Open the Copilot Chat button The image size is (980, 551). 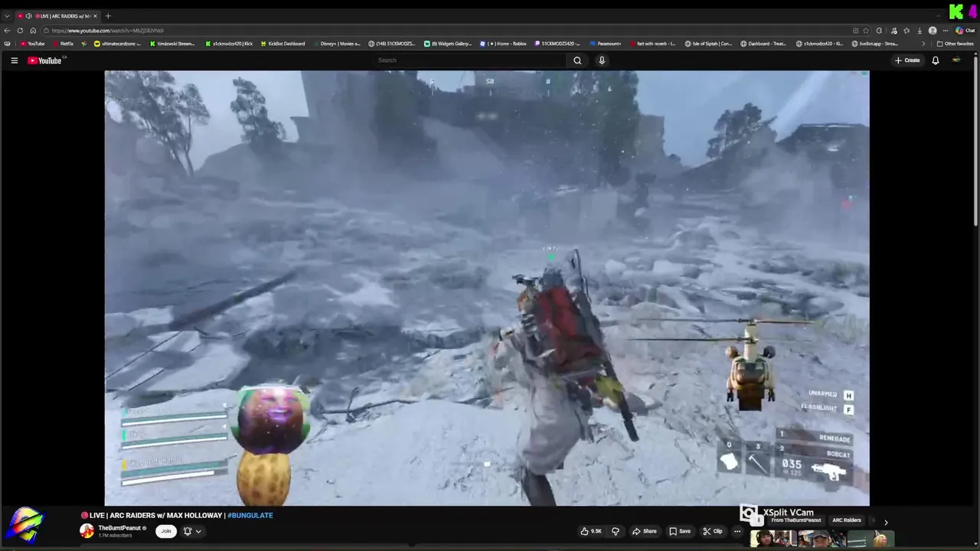pos(966,31)
